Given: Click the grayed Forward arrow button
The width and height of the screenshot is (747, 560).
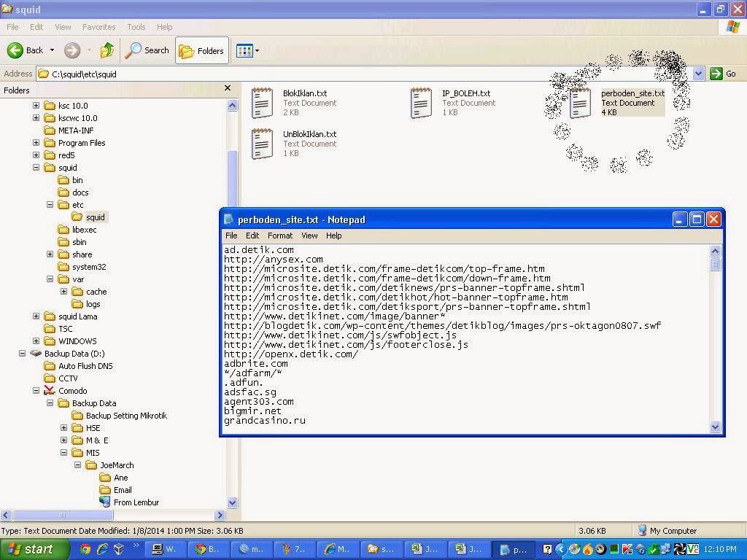Looking at the screenshot, I should coord(72,50).
